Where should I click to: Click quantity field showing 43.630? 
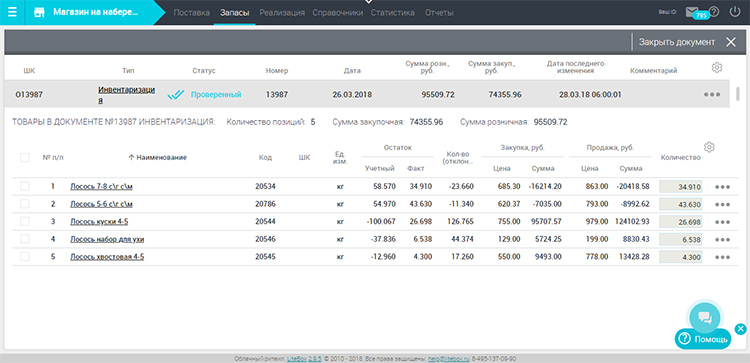tap(681, 205)
